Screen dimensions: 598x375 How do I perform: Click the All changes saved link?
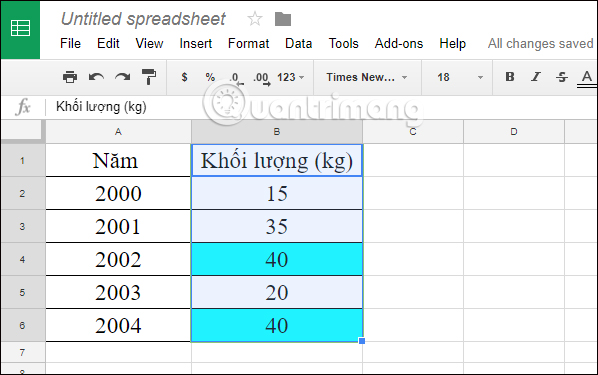click(x=541, y=43)
